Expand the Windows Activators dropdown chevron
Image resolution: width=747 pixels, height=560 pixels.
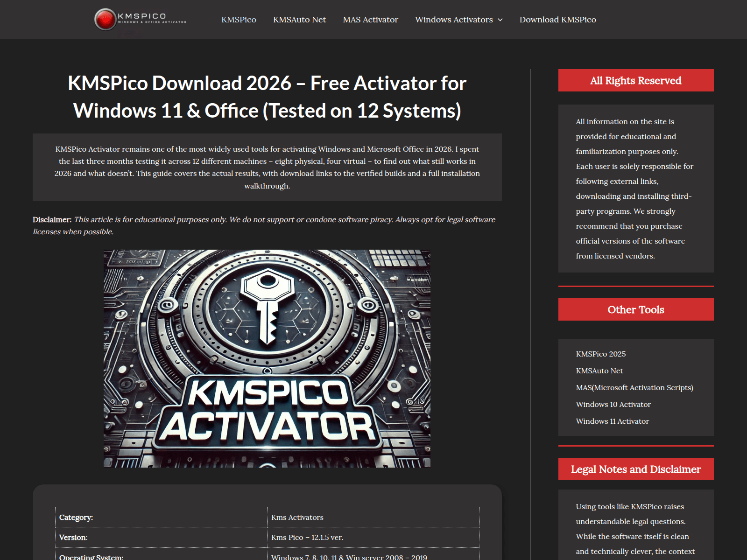pos(500,20)
